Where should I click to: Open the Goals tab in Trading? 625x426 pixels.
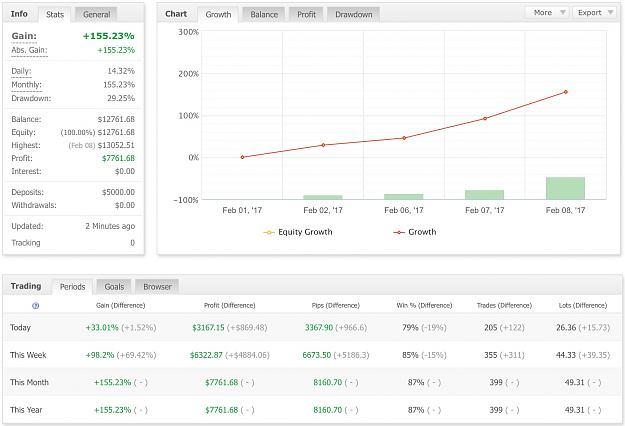[114, 287]
